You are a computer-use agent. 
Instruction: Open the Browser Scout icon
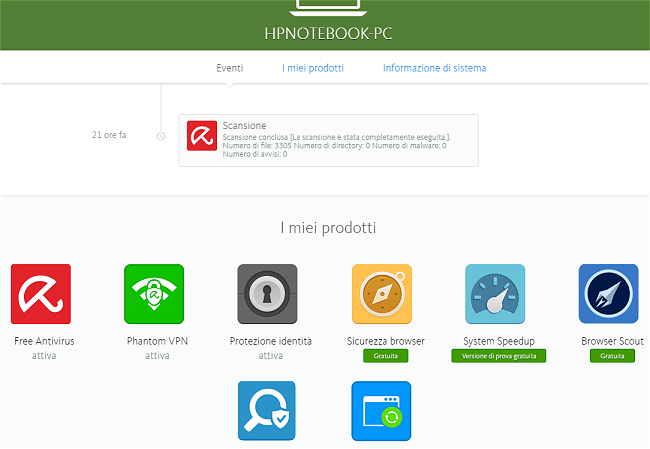point(608,294)
